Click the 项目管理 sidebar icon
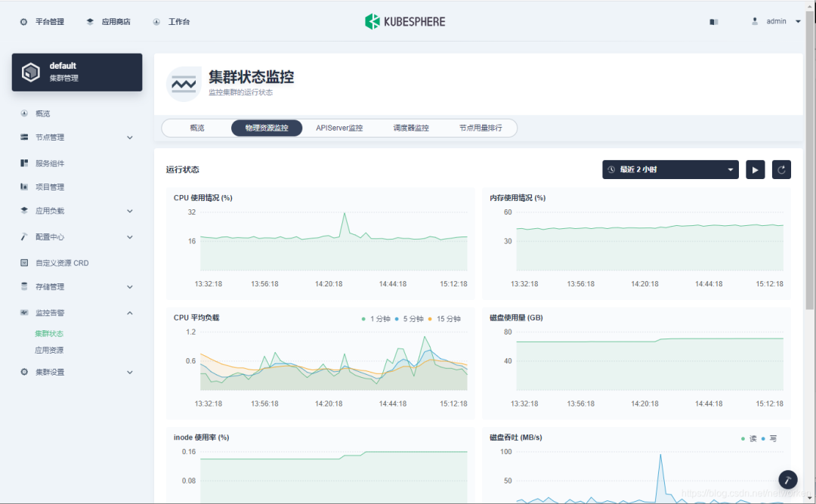816x504 pixels. tap(24, 187)
